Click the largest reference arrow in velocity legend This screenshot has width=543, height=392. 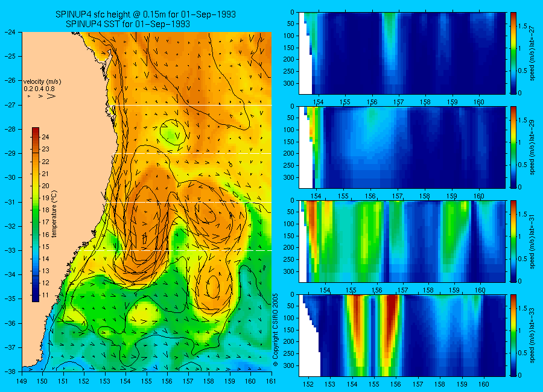tap(51, 96)
